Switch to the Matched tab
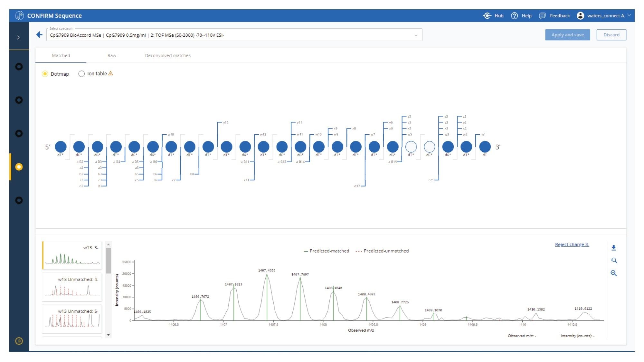The width and height of the screenshot is (644, 362). pos(61,55)
